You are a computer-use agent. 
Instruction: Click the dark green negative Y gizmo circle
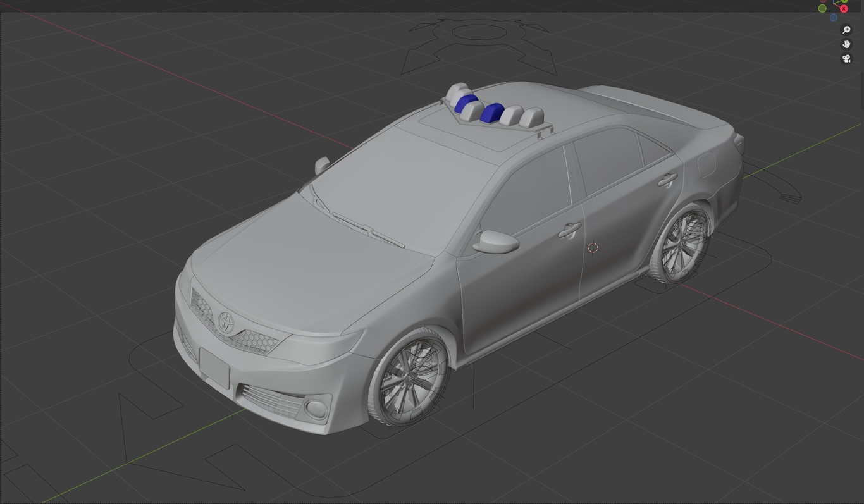click(822, 9)
